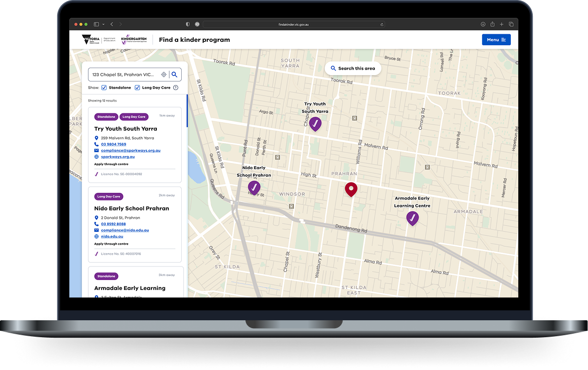The image size is (588, 370).
Task: Click the browser share icon
Action: click(x=492, y=24)
